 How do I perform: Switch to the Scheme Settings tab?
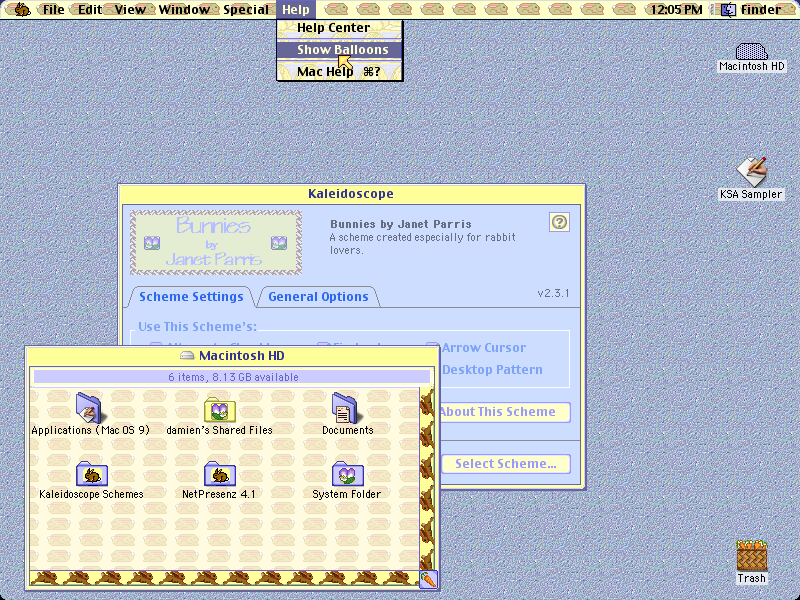coord(191,296)
